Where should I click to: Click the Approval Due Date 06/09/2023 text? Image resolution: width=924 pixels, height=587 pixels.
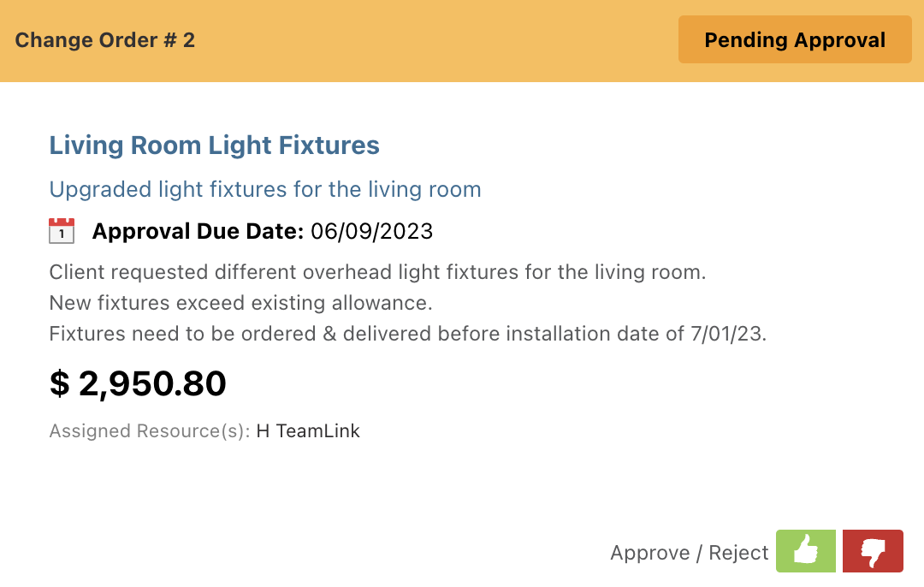[x=263, y=230]
